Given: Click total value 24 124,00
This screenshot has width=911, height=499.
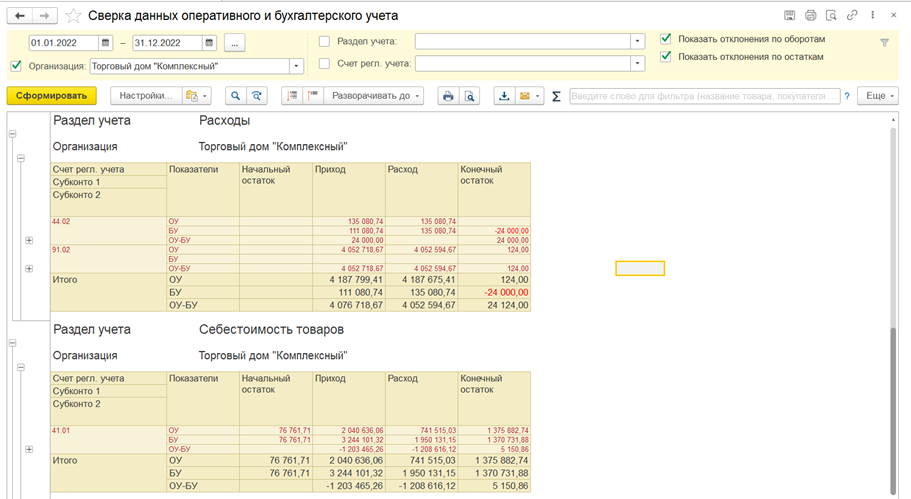Looking at the screenshot, I should tap(511, 305).
